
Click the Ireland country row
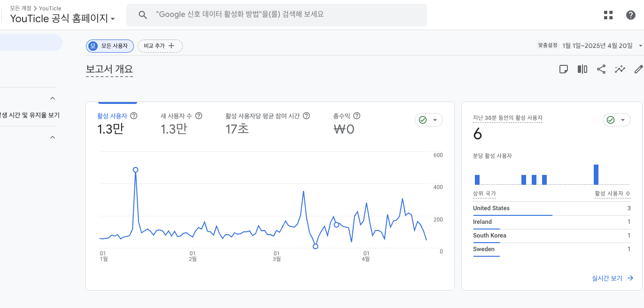[552, 222]
